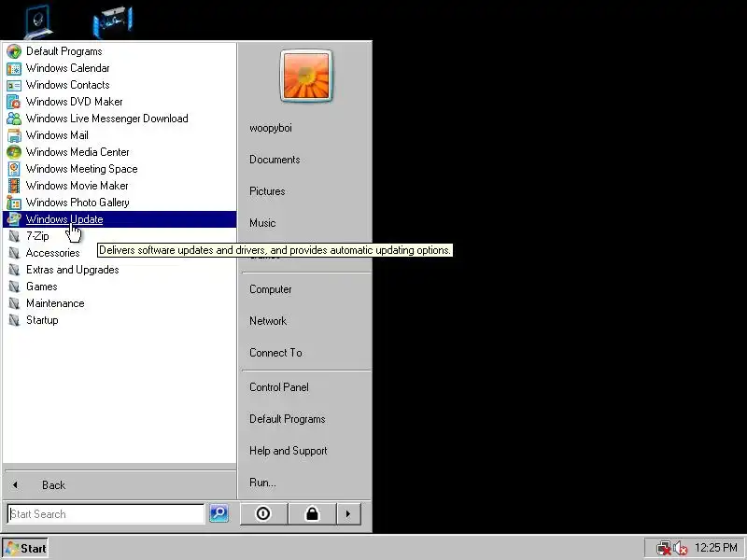Click the Windows Movie Maker filmstrip icon

[x=14, y=186]
